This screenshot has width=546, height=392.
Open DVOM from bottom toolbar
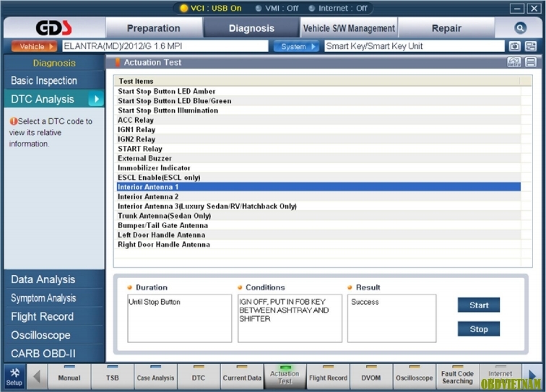370,377
